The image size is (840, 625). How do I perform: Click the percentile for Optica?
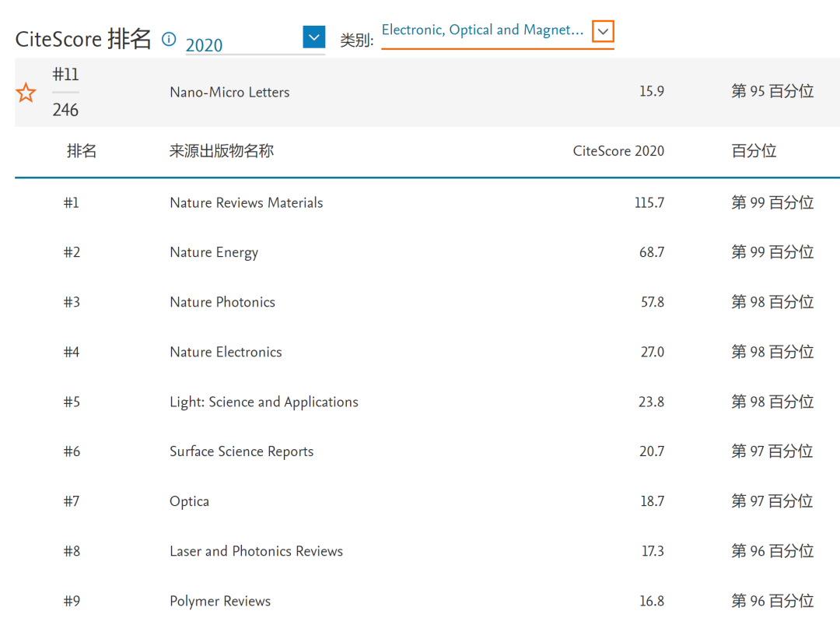(772, 502)
